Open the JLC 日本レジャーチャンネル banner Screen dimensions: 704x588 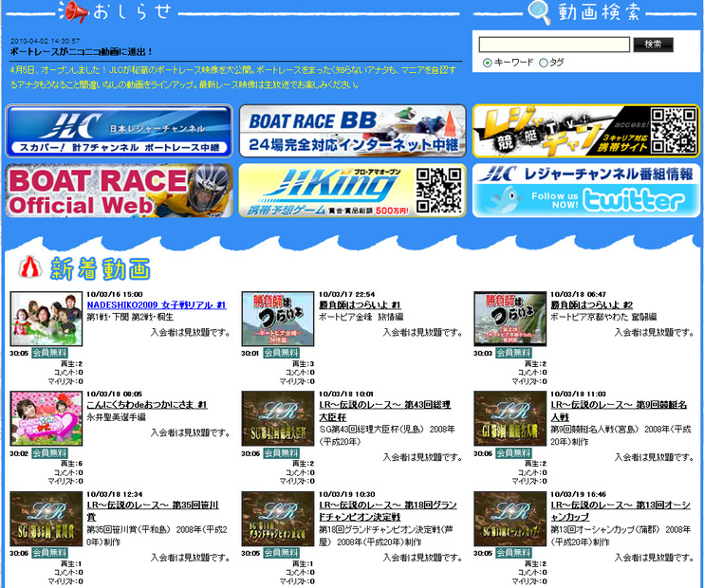tap(119, 131)
